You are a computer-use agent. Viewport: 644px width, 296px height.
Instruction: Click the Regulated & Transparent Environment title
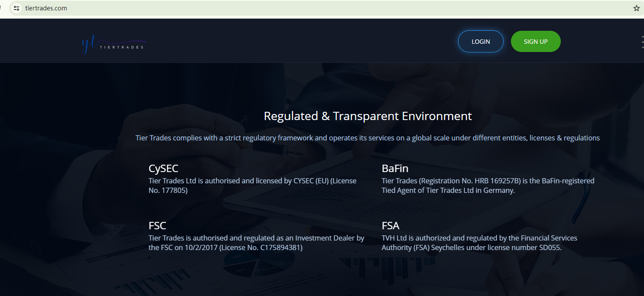[x=368, y=116]
